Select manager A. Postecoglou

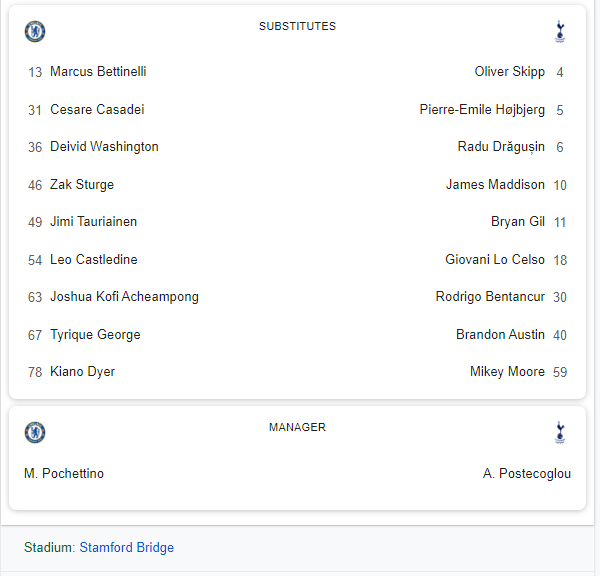pos(527,473)
